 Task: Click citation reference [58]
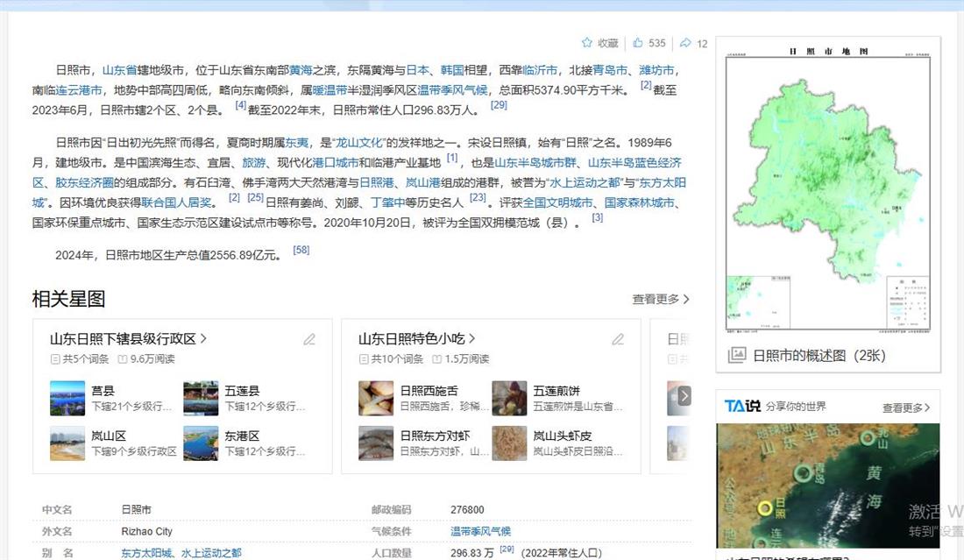click(301, 250)
